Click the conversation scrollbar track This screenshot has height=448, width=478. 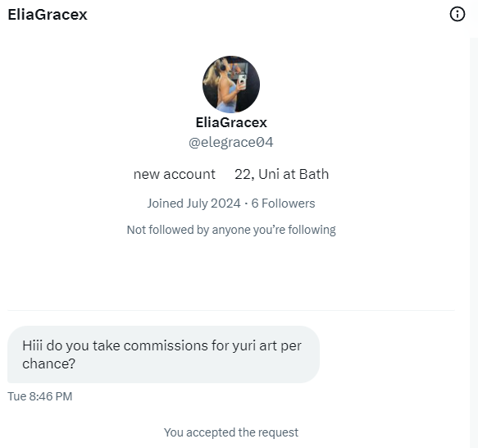pyautogui.click(x=474, y=243)
